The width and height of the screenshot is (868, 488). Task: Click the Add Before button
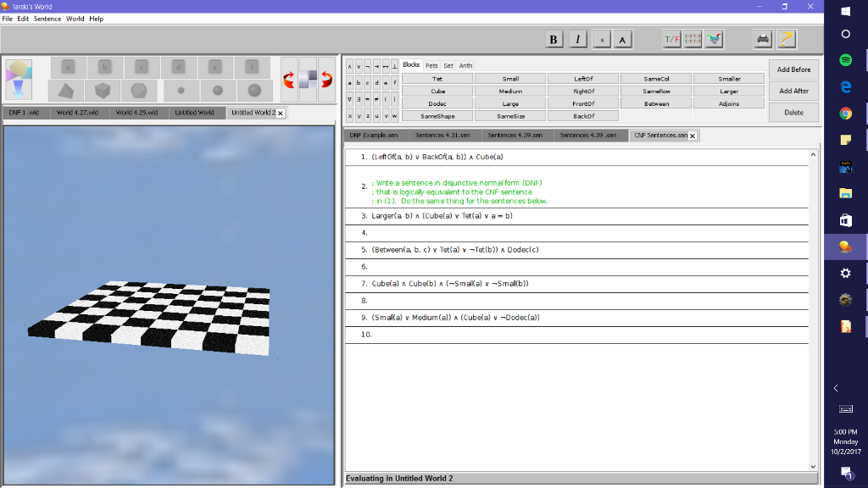(793, 69)
